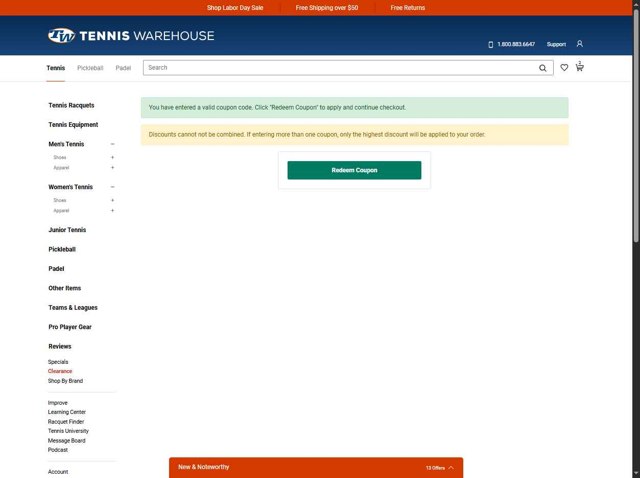Click Free Shipping over $50 link

pyautogui.click(x=327, y=8)
